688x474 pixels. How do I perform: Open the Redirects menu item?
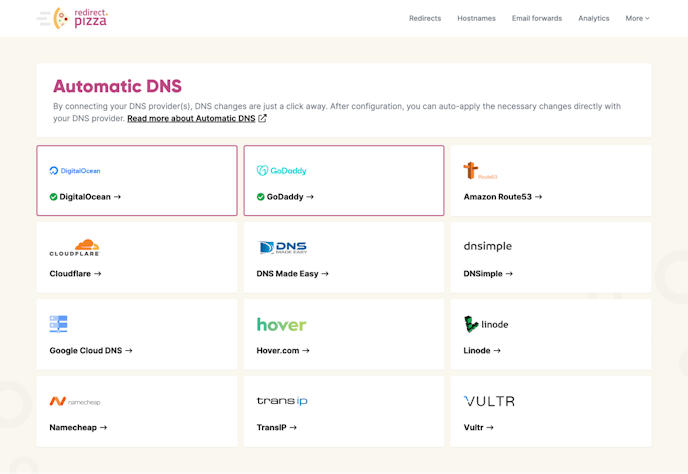pos(425,18)
